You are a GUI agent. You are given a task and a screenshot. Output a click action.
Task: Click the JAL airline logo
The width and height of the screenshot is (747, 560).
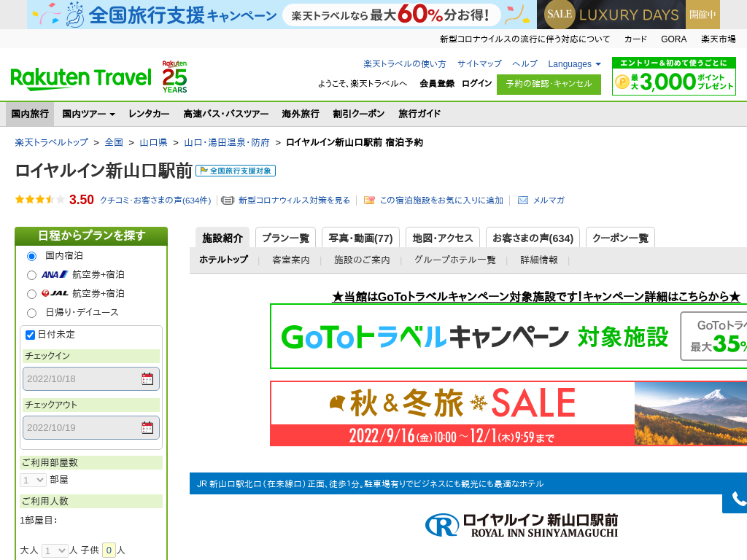[x=55, y=293]
